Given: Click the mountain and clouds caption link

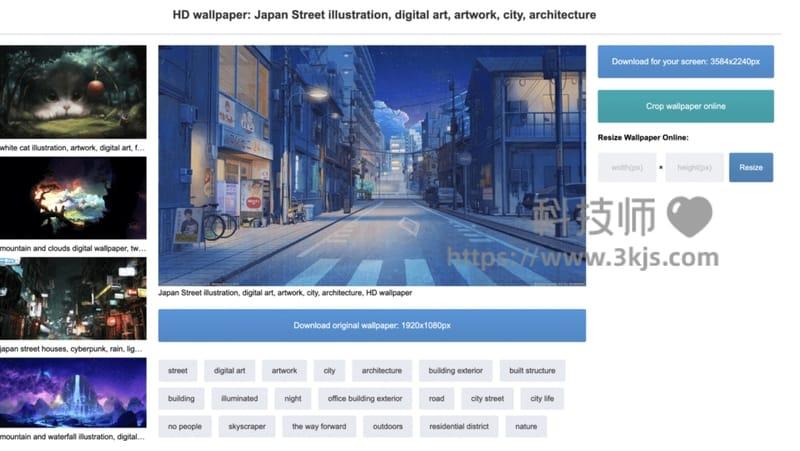Looking at the screenshot, I should click(x=73, y=248).
